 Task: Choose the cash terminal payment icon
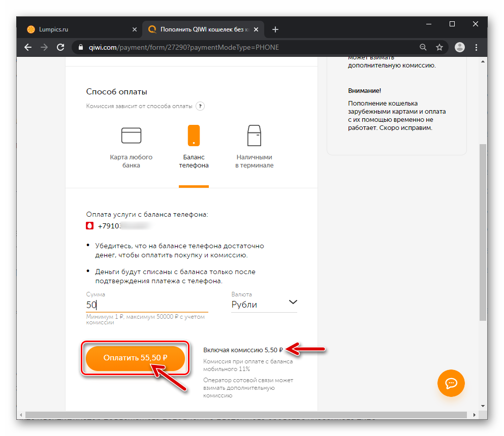(x=254, y=136)
